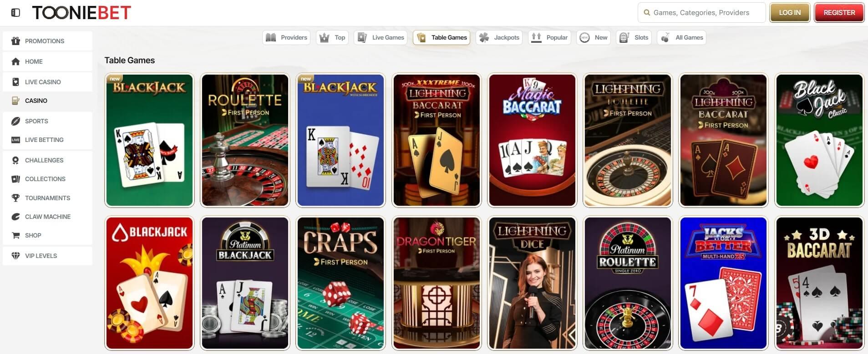Toggle the sidebar collapse icon
868x354 pixels.
[15, 13]
